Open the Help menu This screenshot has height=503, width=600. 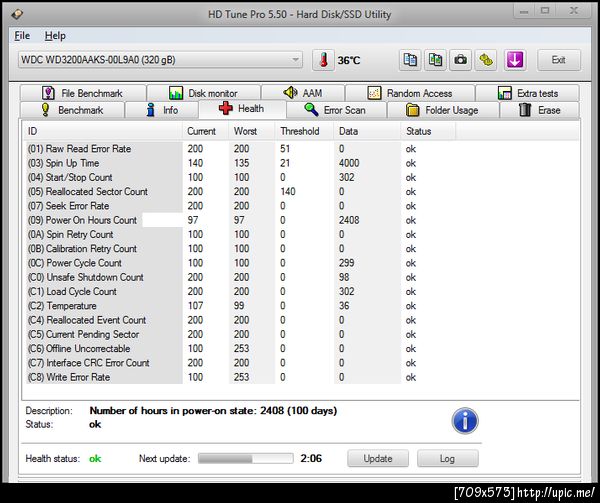tap(55, 36)
